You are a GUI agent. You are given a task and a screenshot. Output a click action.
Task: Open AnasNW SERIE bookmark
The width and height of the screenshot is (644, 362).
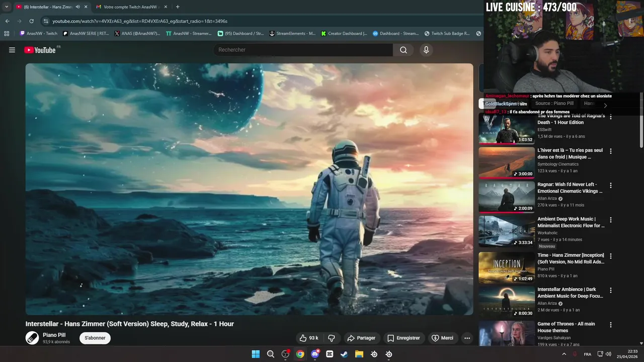point(86,34)
